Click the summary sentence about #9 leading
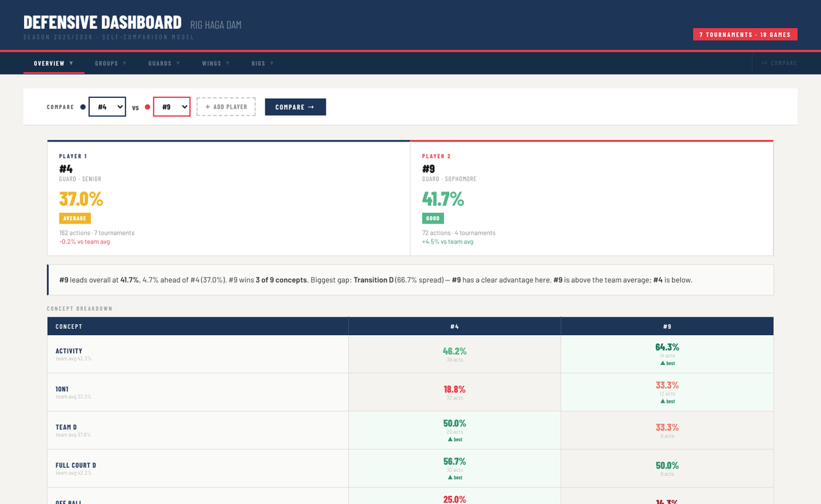 pyautogui.click(x=376, y=280)
